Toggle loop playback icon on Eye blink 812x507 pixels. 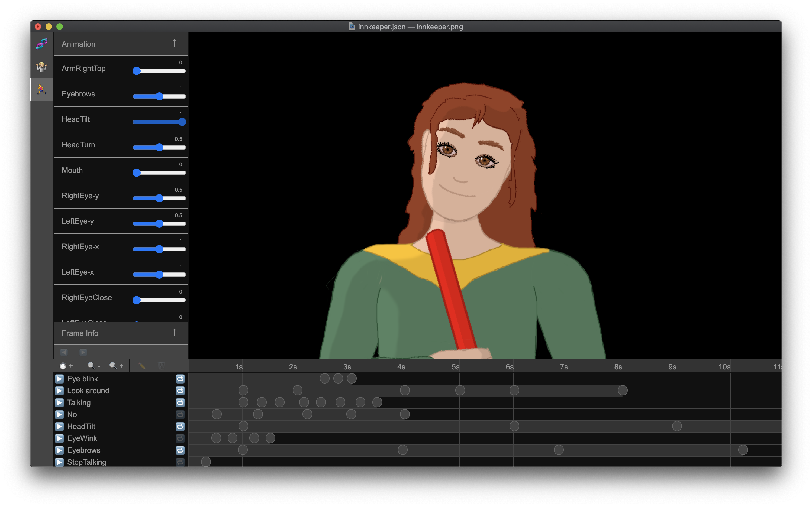coord(179,379)
